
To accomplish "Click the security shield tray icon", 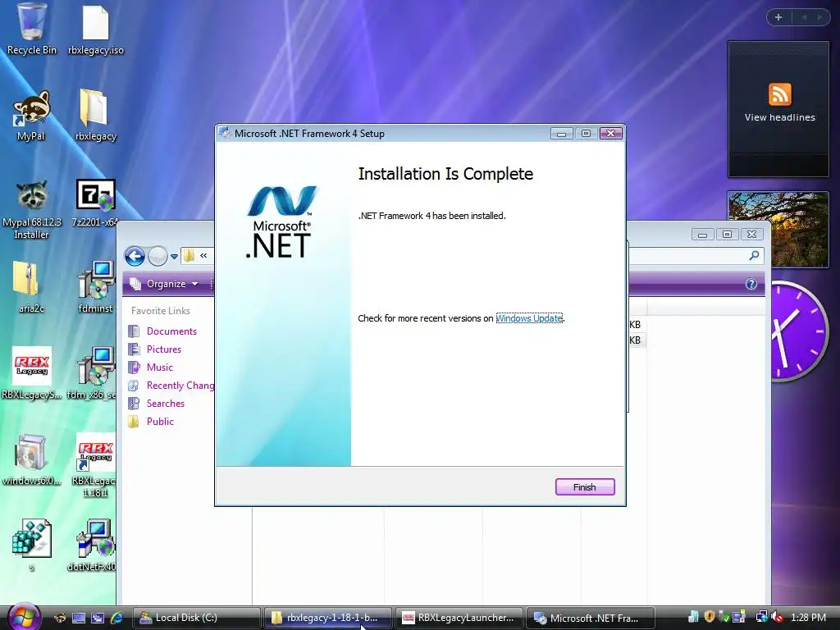I will tap(710, 617).
